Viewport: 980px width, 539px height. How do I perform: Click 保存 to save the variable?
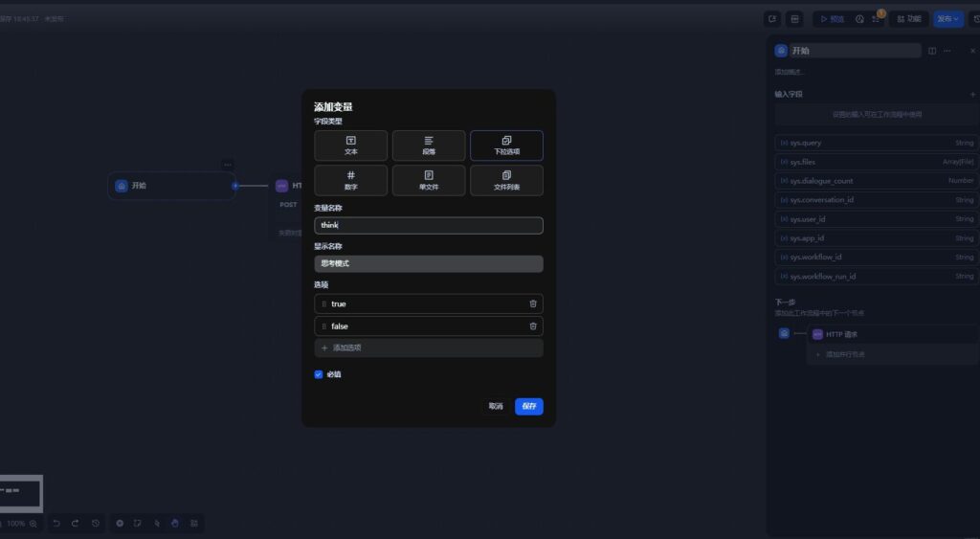528,407
